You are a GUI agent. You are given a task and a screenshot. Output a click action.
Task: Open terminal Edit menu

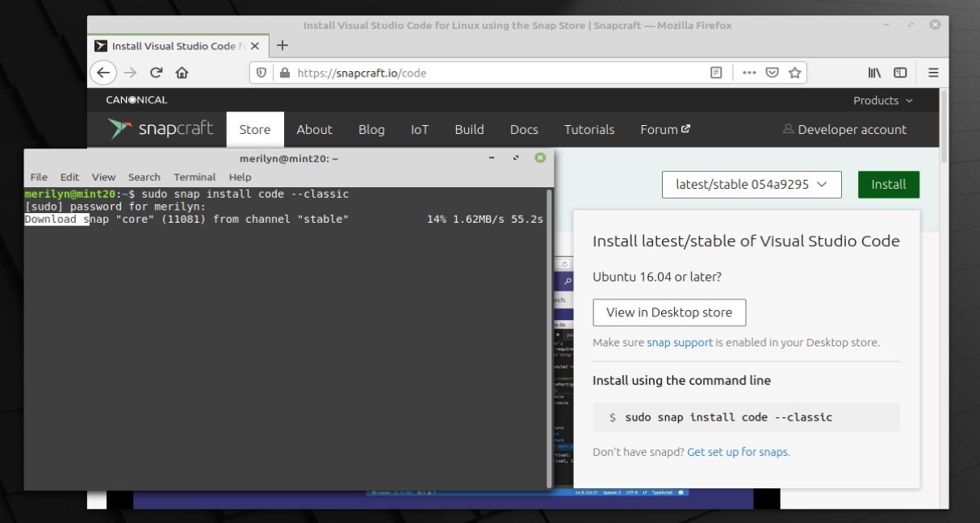69,177
